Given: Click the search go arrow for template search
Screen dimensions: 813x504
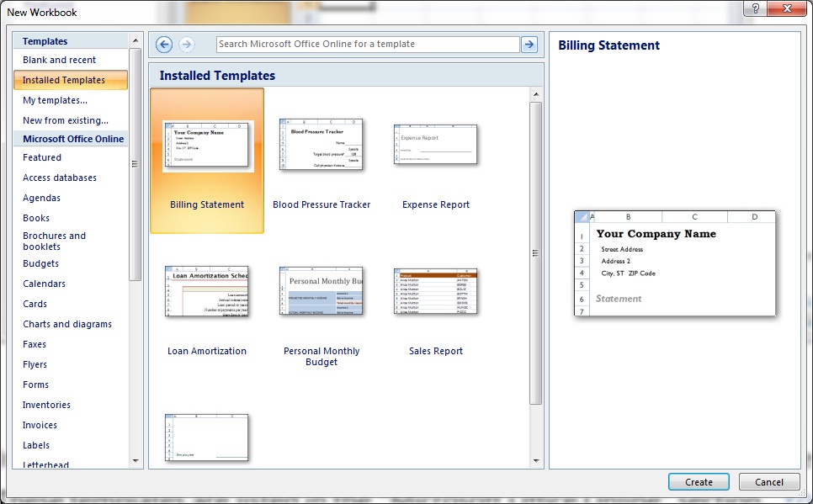Looking at the screenshot, I should (x=529, y=43).
